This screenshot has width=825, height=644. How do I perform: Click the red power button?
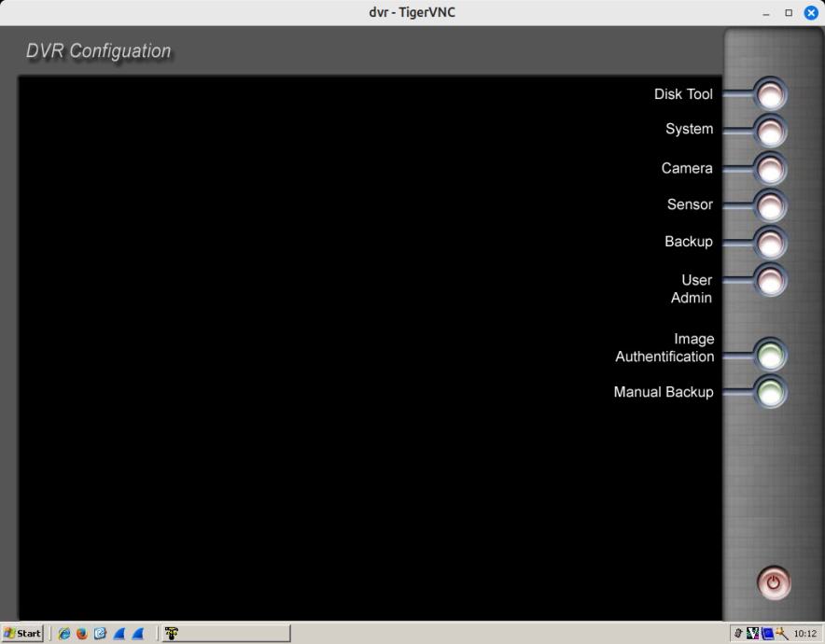pyautogui.click(x=774, y=582)
